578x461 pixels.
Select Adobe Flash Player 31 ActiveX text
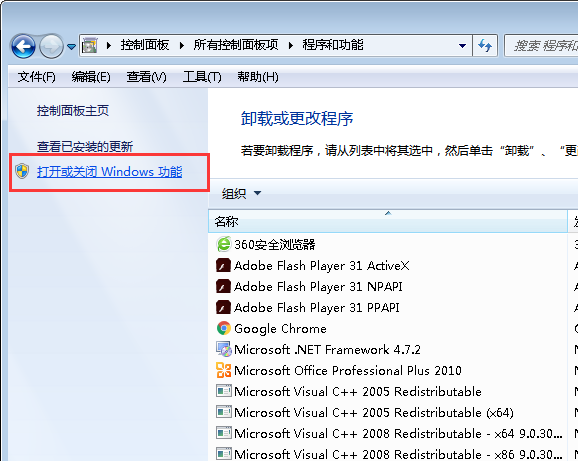point(321,266)
